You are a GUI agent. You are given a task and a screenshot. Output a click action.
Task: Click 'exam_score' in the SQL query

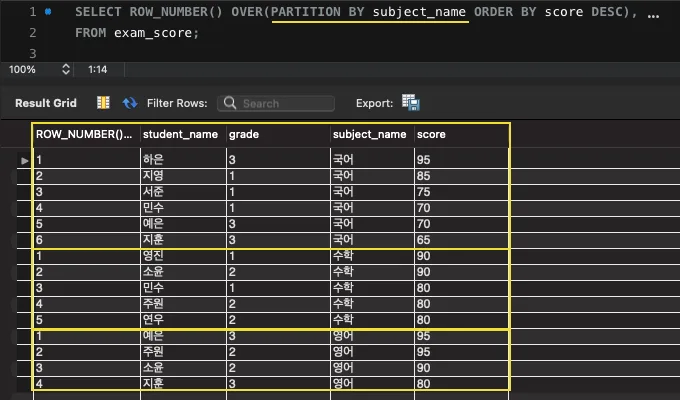153,33
